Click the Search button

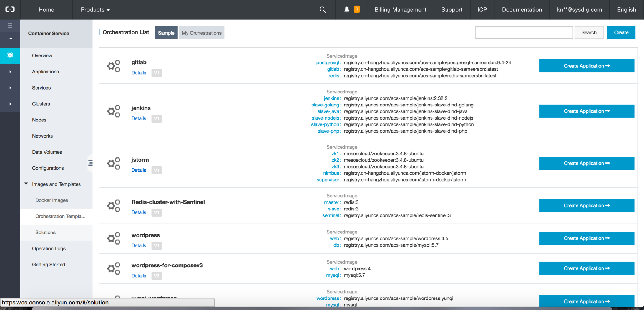point(589,32)
